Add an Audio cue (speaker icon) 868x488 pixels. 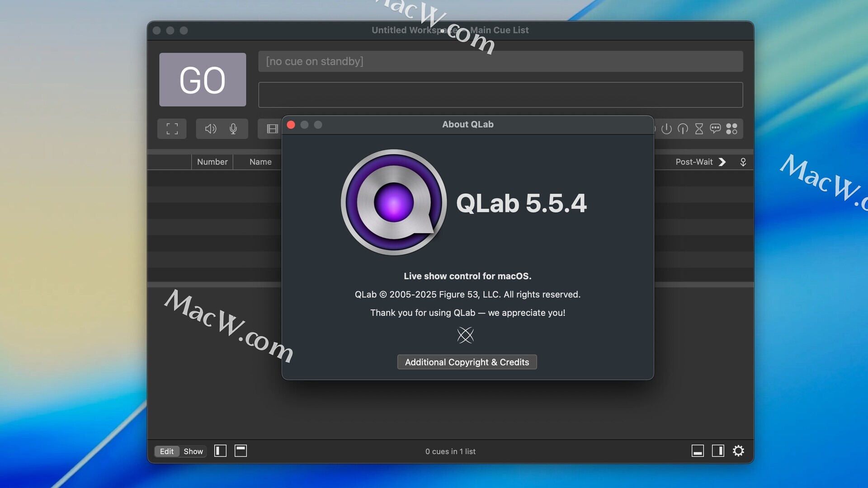[x=211, y=129]
